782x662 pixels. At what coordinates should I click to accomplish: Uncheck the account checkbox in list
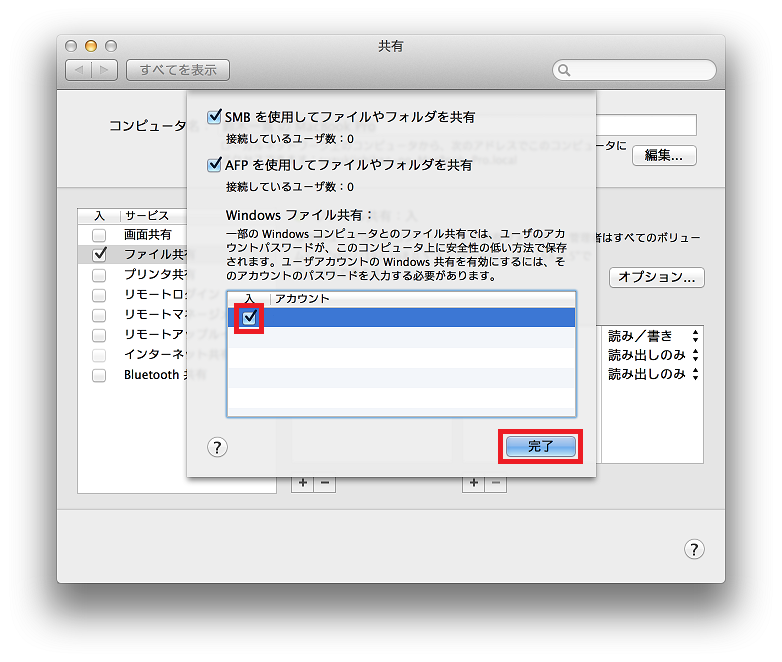tap(250, 317)
